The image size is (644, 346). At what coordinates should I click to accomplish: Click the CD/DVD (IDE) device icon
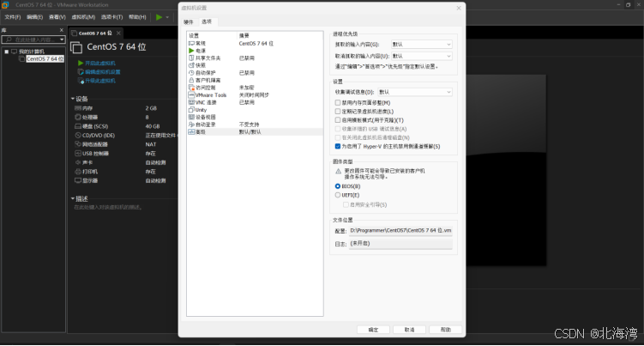[78, 136]
